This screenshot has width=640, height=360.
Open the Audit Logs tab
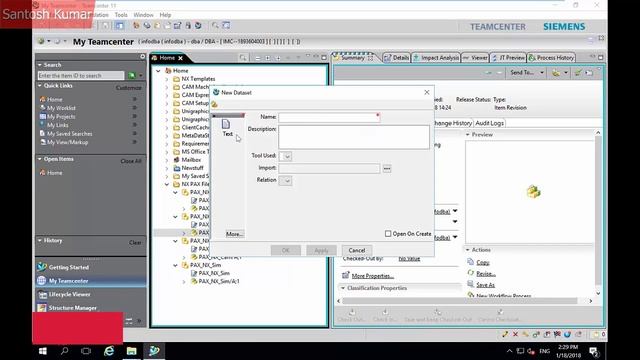[489, 123]
